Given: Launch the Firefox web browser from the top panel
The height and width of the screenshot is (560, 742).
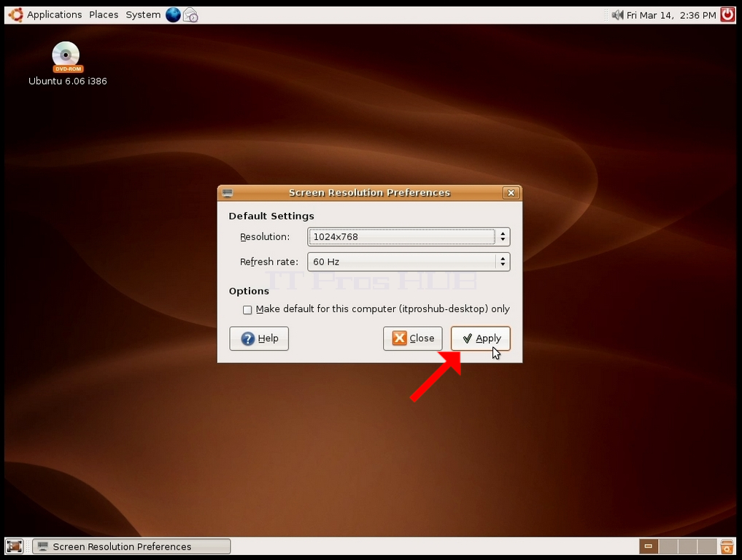Looking at the screenshot, I should 173,15.
